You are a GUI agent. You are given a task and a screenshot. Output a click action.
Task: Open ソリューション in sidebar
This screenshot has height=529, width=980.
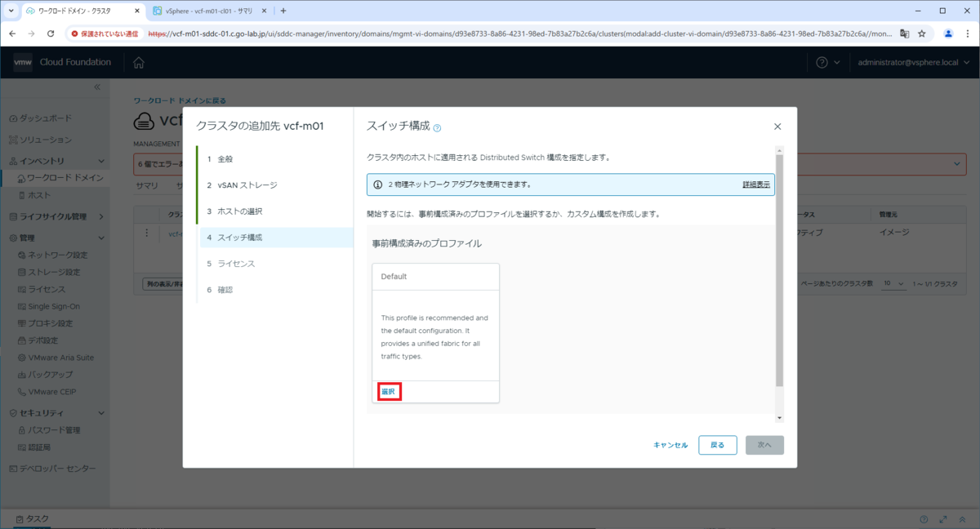click(x=40, y=140)
